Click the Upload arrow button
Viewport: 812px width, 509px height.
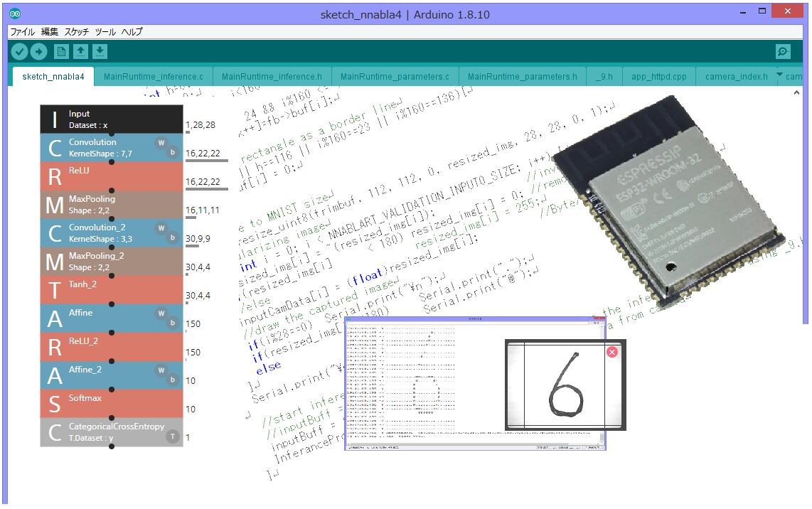(39, 51)
